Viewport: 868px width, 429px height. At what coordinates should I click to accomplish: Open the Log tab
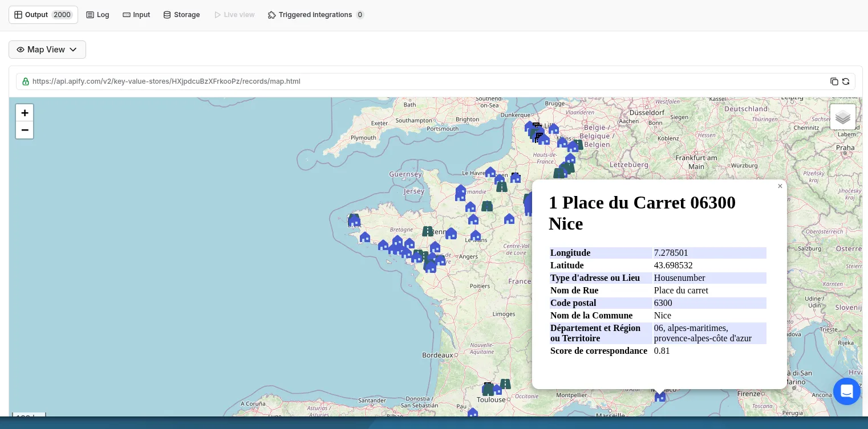98,15
